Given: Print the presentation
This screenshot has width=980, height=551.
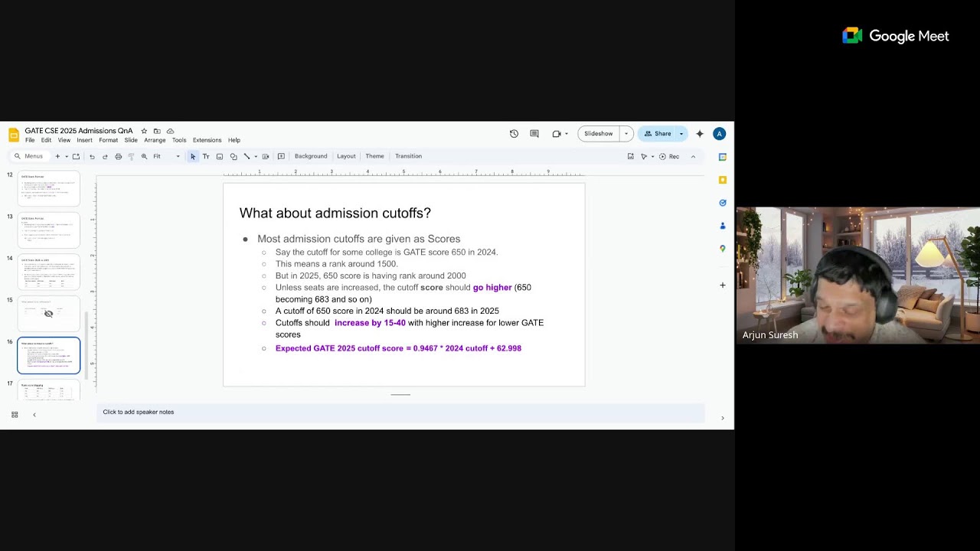Looking at the screenshot, I should (x=118, y=156).
